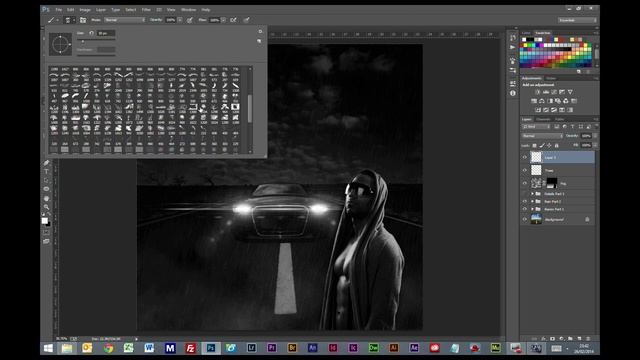
Task: Open the Info panel icon
Action: 513,93
